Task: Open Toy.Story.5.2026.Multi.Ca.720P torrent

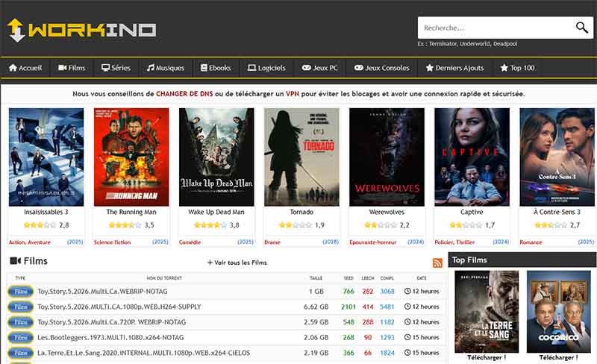Action: click(111, 322)
